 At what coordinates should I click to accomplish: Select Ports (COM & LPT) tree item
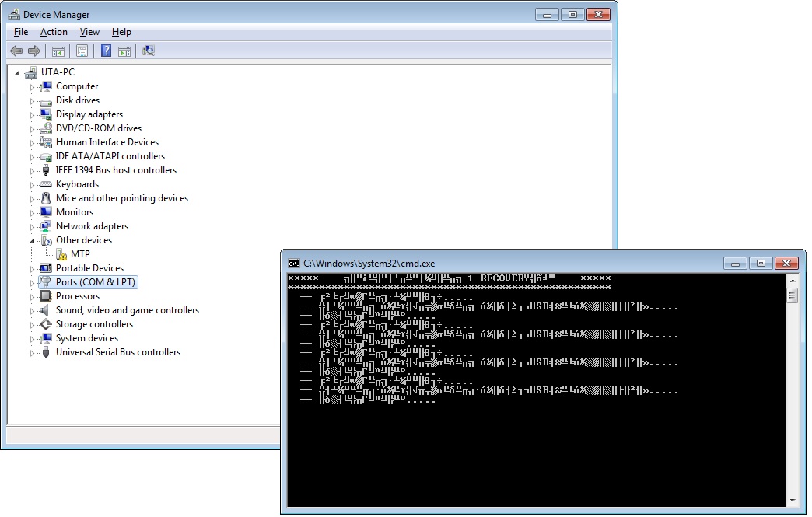tap(96, 282)
